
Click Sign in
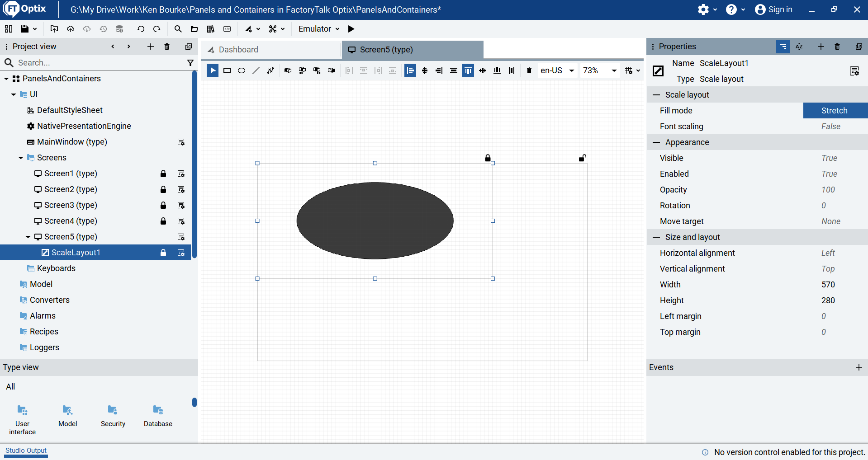click(774, 9)
